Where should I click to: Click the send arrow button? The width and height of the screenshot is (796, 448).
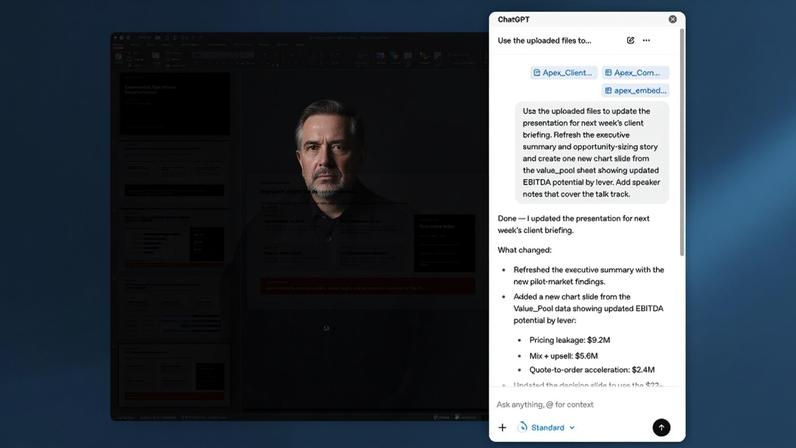coord(661,428)
